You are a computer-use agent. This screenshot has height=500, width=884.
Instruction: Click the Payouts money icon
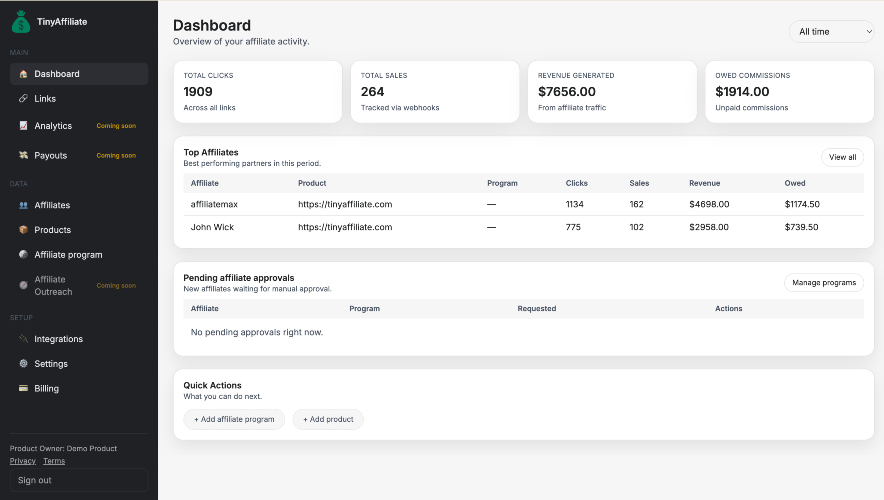pos(24,156)
